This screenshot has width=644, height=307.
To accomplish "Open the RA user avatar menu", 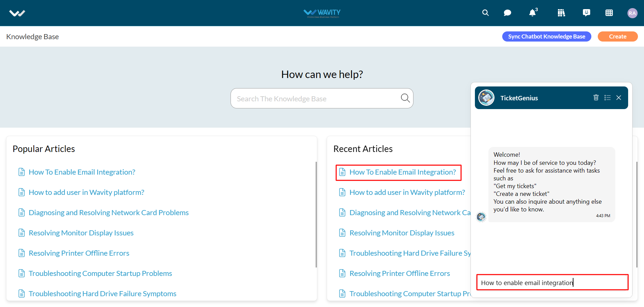I will [x=632, y=13].
